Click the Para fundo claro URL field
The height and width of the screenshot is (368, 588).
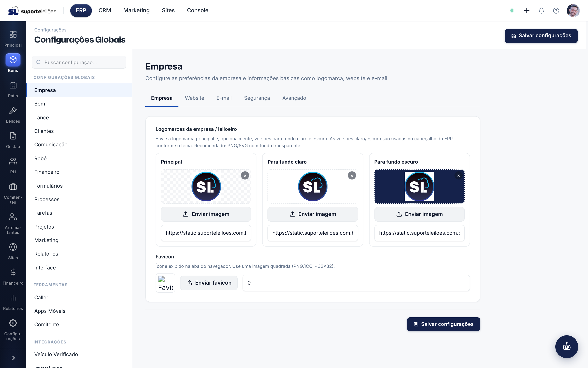click(312, 233)
